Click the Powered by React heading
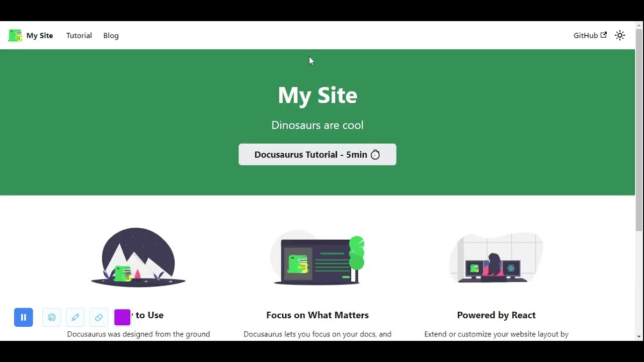Image resolution: width=644 pixels, height=362 pixels. coord(496,315)
